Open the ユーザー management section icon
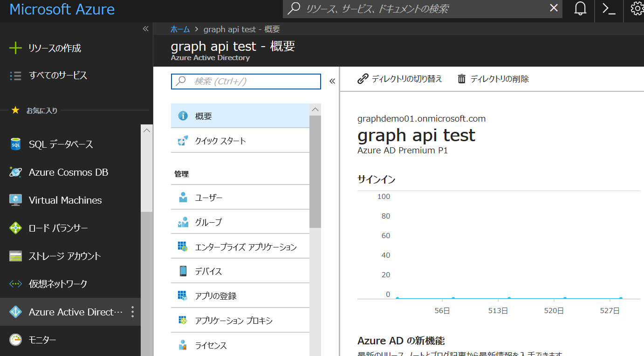Viewport: 644px width, 356px height. (x=184, y=197)
